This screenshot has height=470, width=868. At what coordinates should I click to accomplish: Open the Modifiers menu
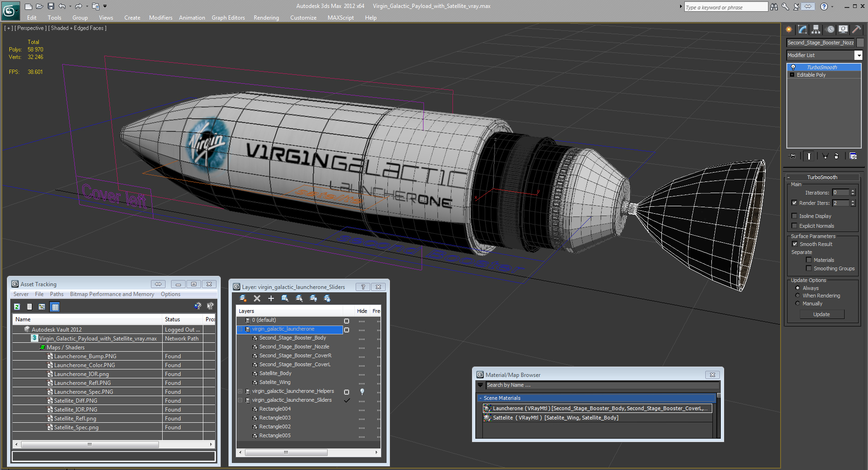click(160, 18)
